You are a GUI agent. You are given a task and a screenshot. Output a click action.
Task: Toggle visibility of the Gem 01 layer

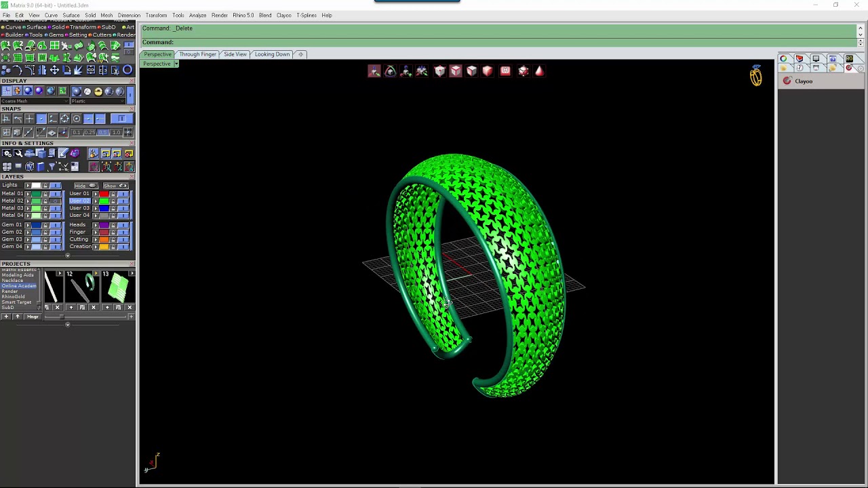point(56,225)
